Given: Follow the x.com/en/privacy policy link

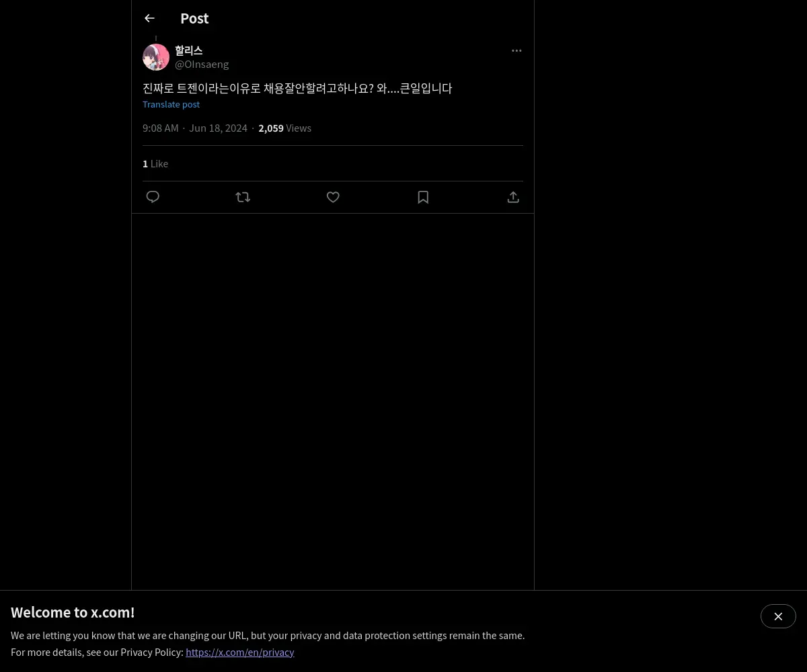Looking at the screenshot, I should coord(240,652).
